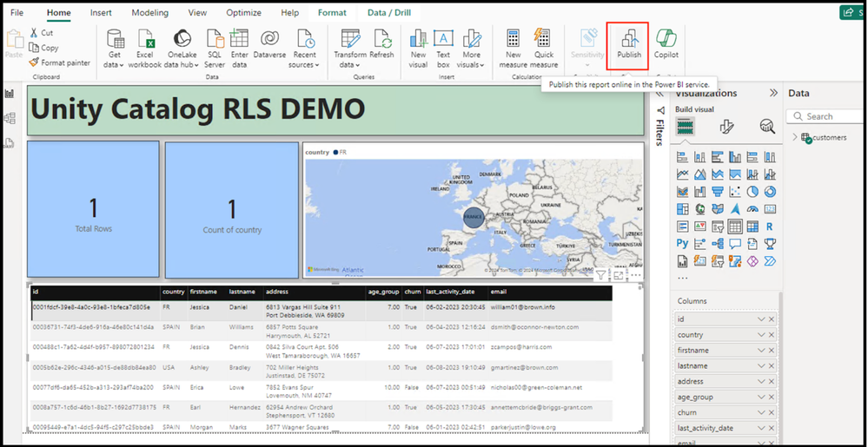Select the matrix visual
The image size is (868, 447).
(752, 227)
